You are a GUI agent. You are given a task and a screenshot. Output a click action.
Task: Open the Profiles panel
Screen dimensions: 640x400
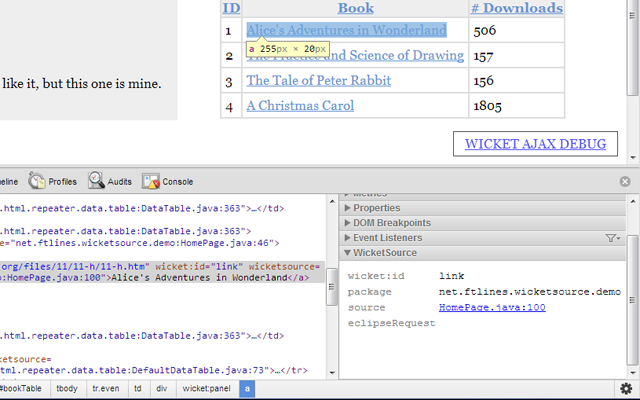coord(53,181)
